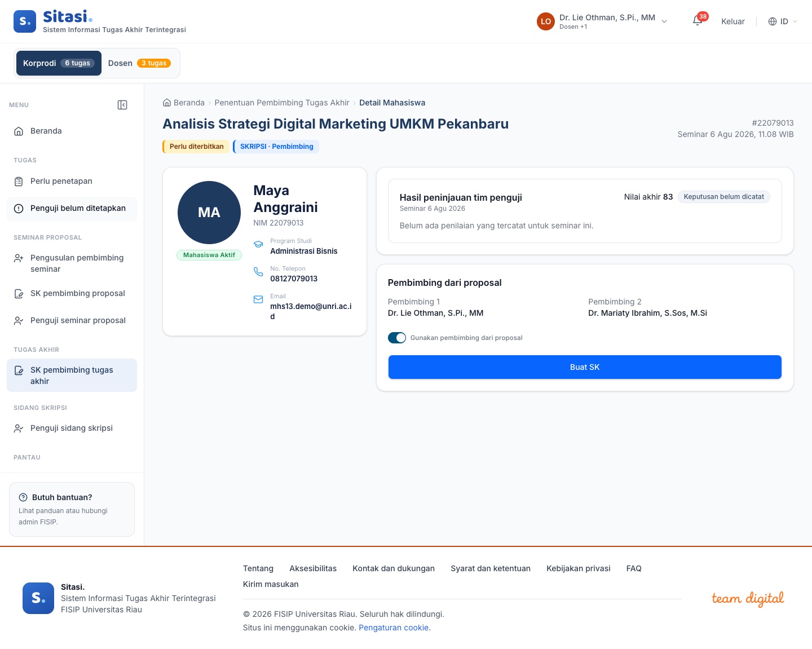Screen dimensions: 812x649
Task: Open Penguji seminar proposal
Action: click(x=72, y=320)
